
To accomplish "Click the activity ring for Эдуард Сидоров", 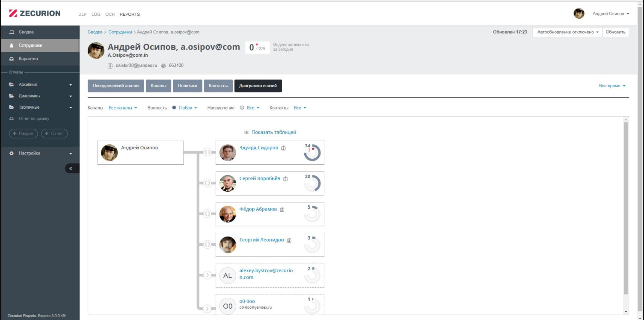I will coord(312,153).
